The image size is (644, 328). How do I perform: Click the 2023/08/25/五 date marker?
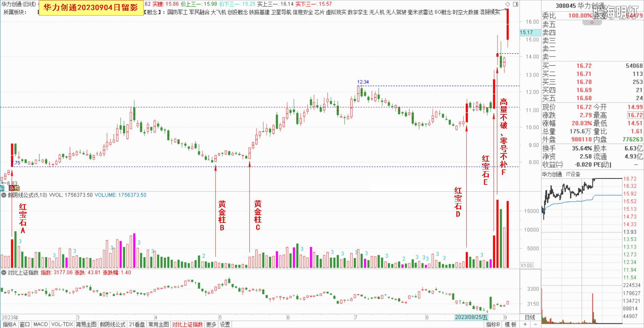pos(471,317)
